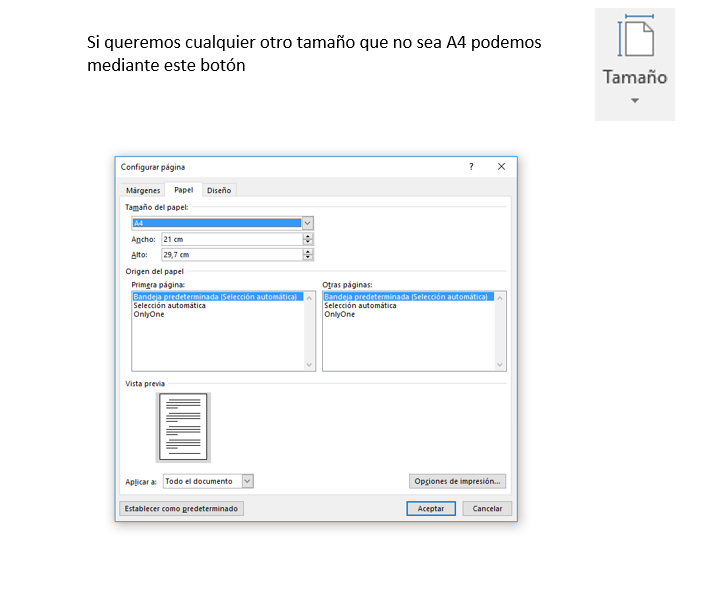Open the Diseño tab
The height and width of the screenshot is (597, 711).
tap(219, 190)
